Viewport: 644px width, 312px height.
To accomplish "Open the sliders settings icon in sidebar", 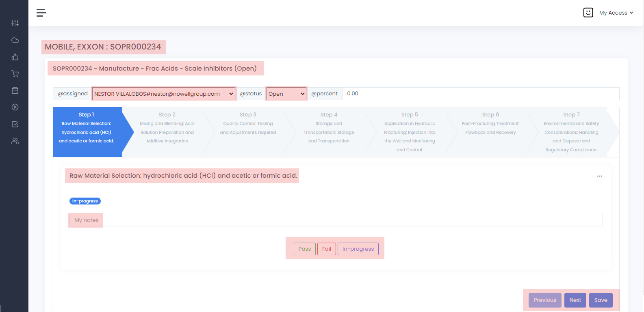I will [15, 23].
